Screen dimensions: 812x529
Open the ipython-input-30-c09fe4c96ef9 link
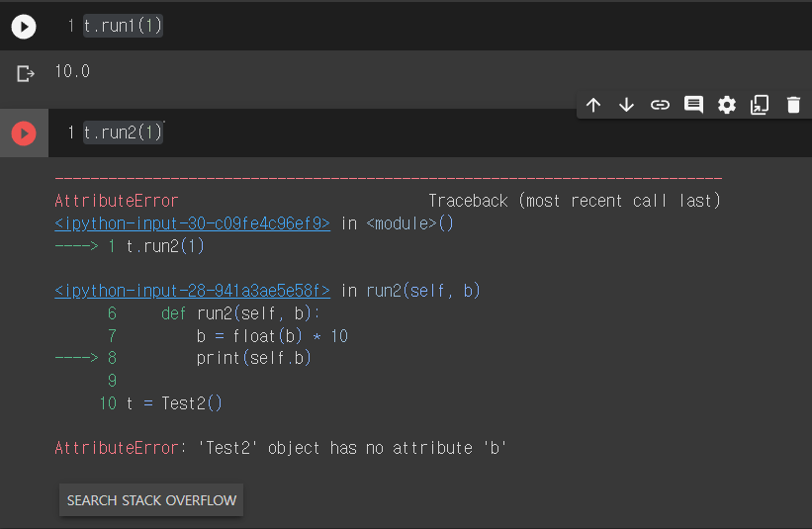pyautogui.click(x=192, y=223)
